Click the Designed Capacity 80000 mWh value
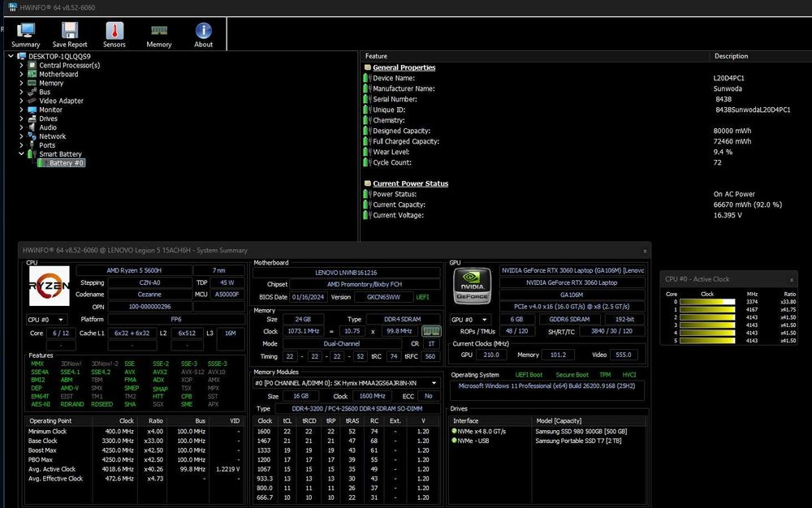Viewport: 812px width, 508px height. pos(732,131)
